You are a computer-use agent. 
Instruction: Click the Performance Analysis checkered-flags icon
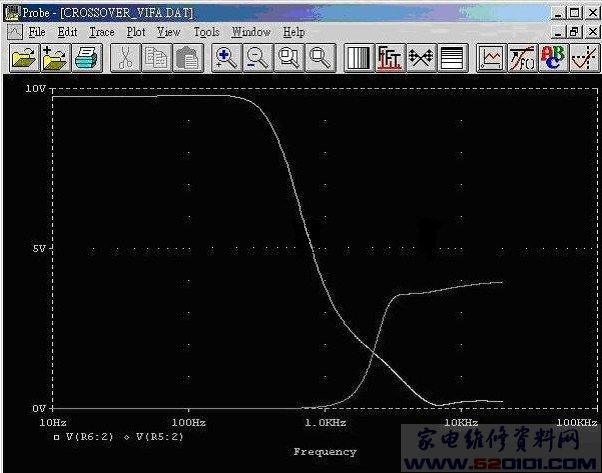[422, 58]
